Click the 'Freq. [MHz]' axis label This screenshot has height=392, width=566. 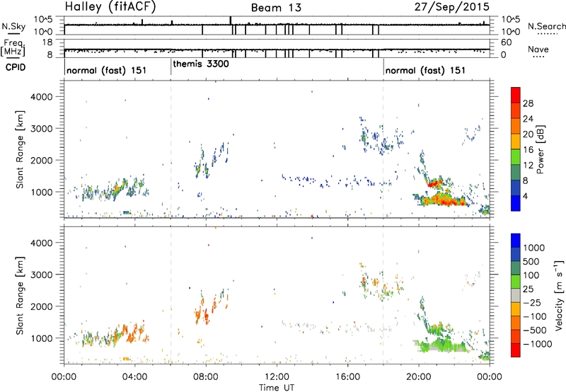pos(13,48)
